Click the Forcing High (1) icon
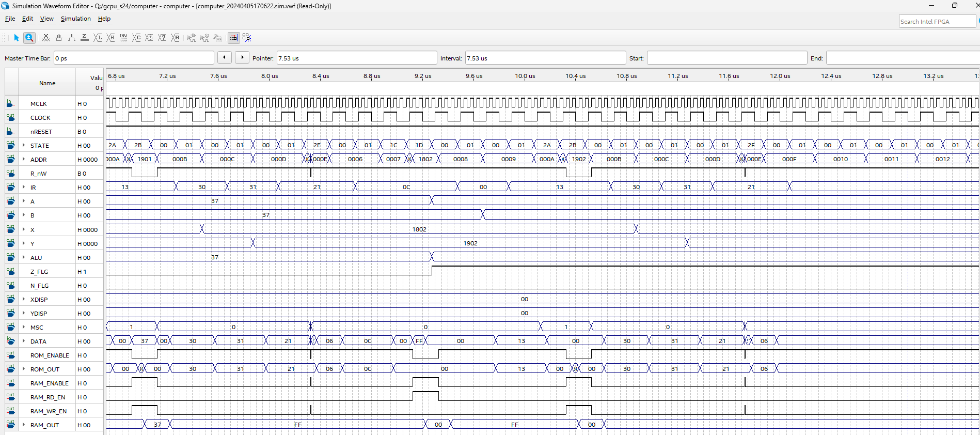The height and width of the screenshot is (435, 980). click(x=72, y=38)
